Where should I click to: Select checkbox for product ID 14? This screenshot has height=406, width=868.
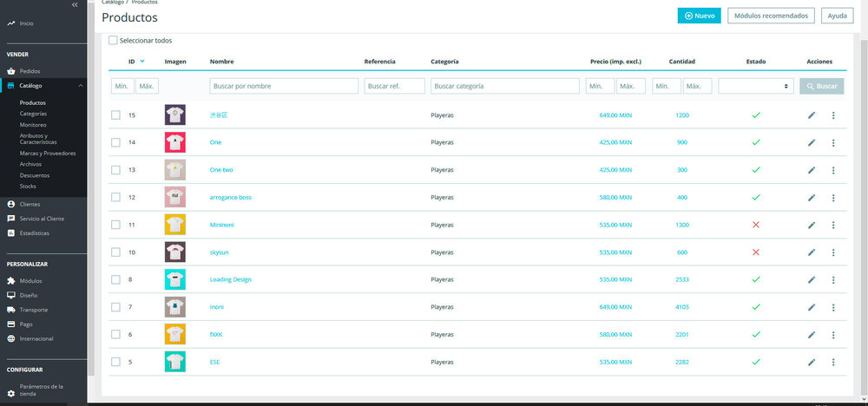(115, 142)
